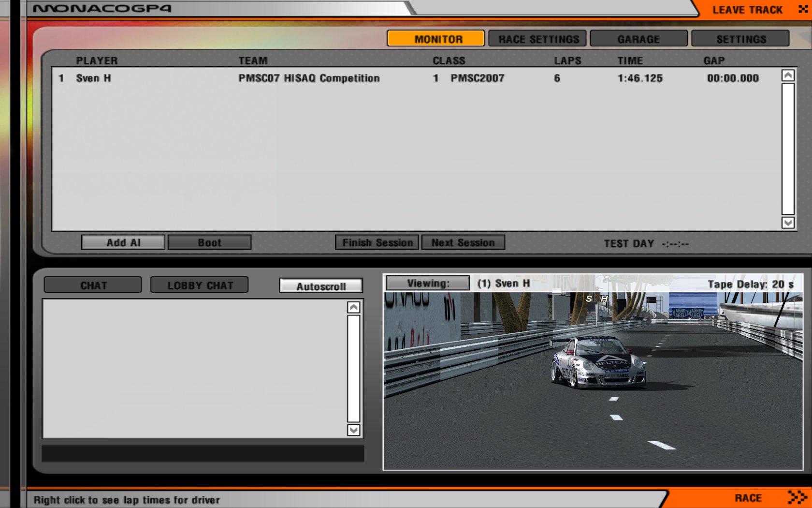The width and height of the screenshot is (812, 508).
Task: Click the chat message input field
Action: point(203,453)
